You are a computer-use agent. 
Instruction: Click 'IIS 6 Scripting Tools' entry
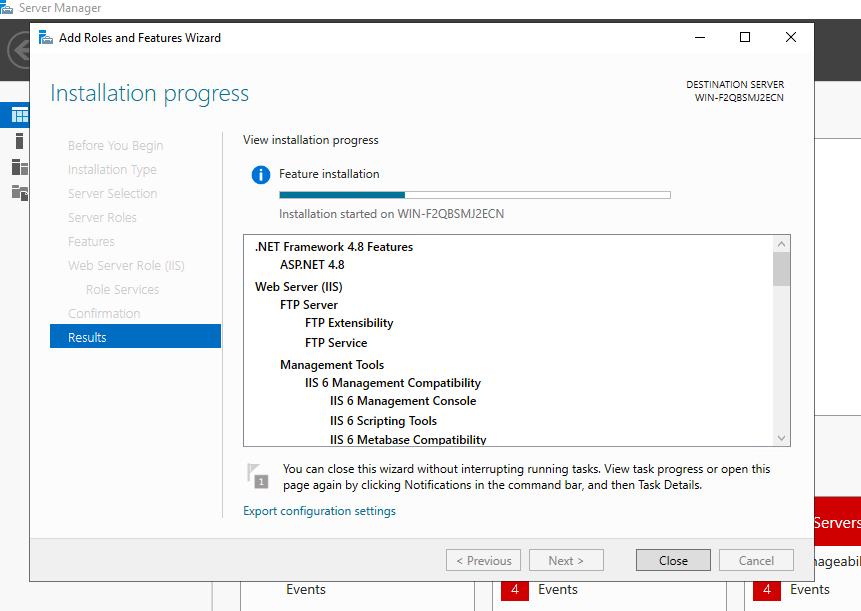pyautogui.click(x=383, y=421)
